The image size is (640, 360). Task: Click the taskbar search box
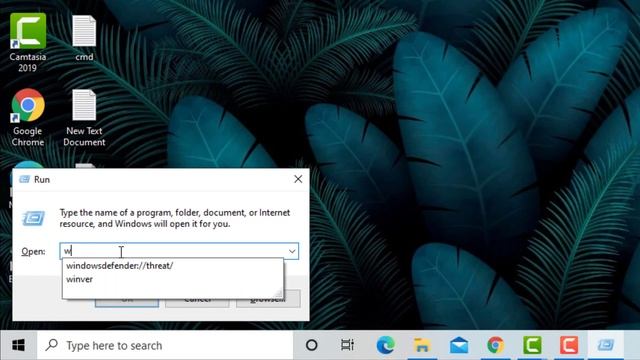(x=165, y=345)
